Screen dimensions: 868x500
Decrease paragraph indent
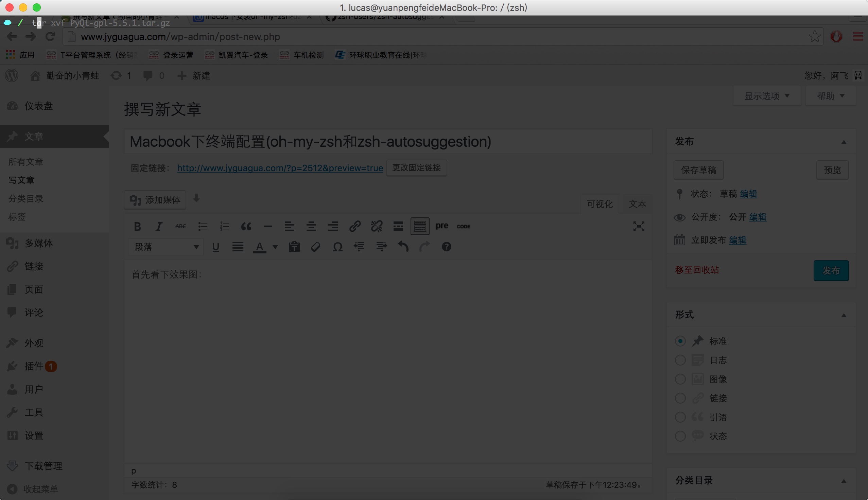tap(359, 247)
